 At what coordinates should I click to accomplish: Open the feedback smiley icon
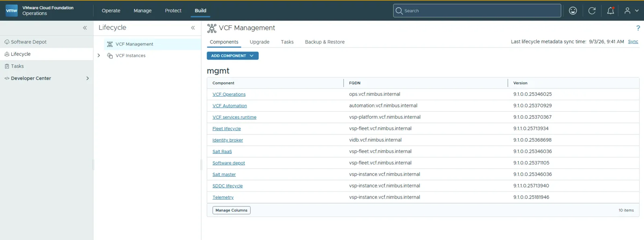pyautogui.click(x=573, y=11)
